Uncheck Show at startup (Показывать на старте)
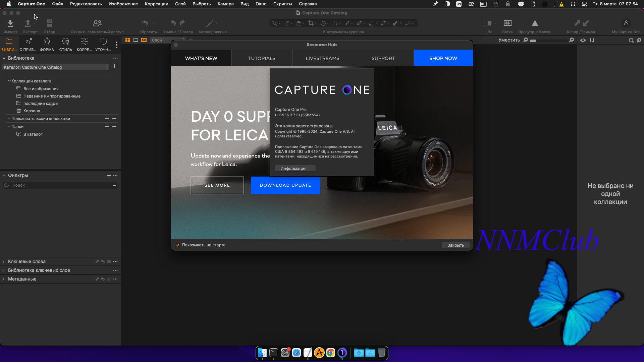Image resolution: width=644 pixels, height=362 pixels. tap(178, 245)
